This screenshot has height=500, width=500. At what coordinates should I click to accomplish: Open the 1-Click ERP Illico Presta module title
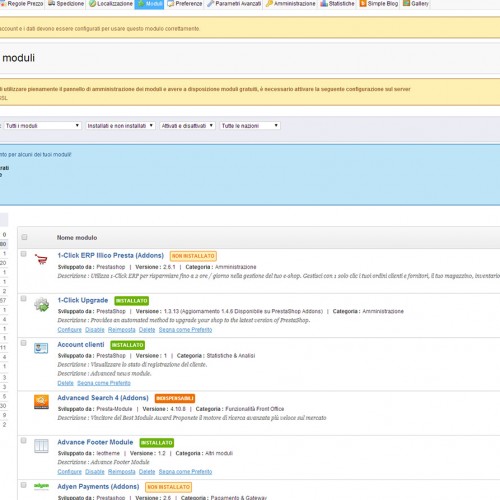click(x=111, y=255)
